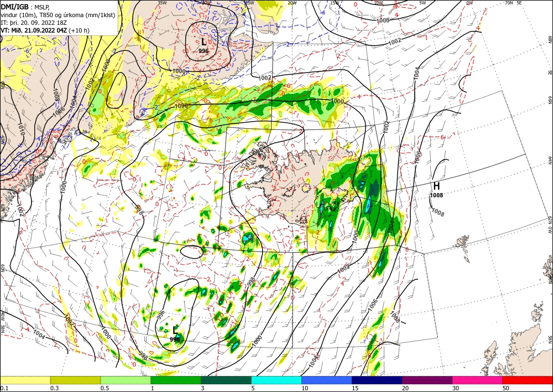Click the medium green 1–3 legend swatch
The image size is (553, 392).
pos(176,380)
